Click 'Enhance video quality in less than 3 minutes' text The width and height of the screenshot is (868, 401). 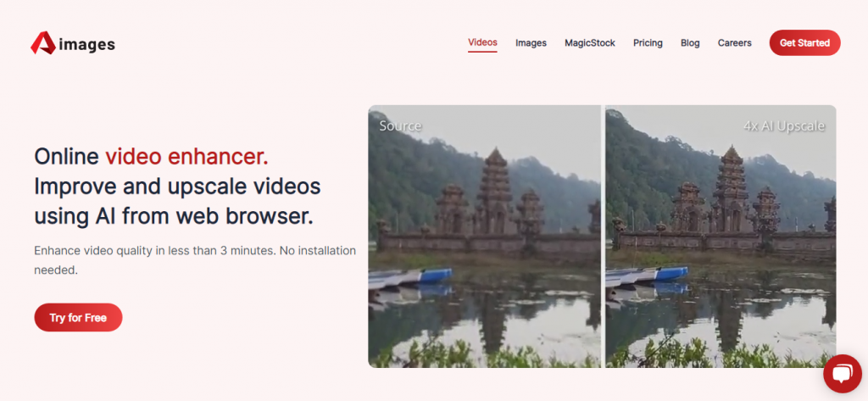tap(154, 250)
